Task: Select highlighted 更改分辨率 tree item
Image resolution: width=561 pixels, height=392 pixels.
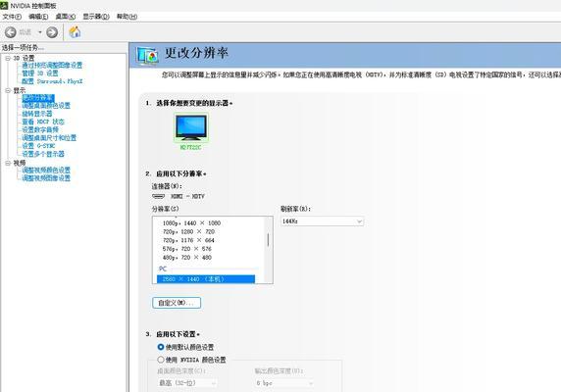Action: click(38, 98)
